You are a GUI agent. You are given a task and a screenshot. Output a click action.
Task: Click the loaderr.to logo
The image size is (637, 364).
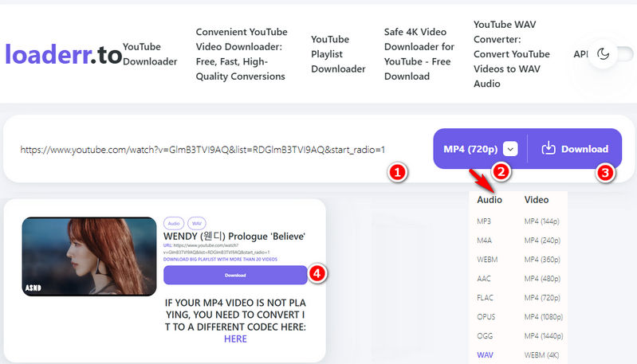63,54
